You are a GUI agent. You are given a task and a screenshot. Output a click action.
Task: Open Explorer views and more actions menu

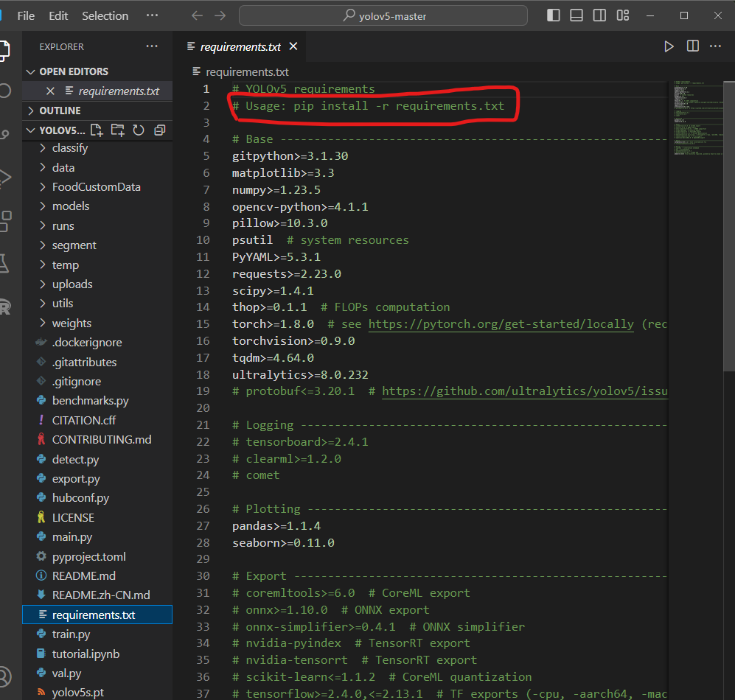(152, 46)
